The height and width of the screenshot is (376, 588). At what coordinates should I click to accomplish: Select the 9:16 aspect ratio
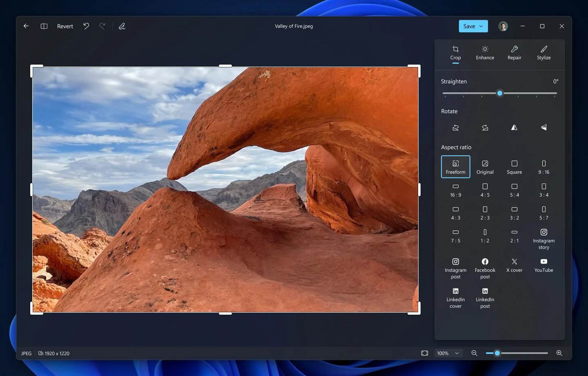pyautogui.click(x=544, y=167)
